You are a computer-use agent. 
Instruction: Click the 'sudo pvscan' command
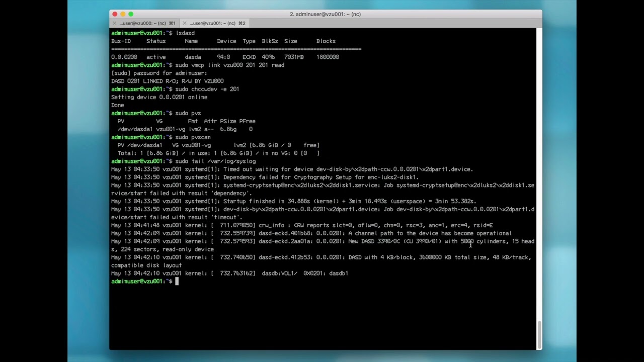pos(193,137)
